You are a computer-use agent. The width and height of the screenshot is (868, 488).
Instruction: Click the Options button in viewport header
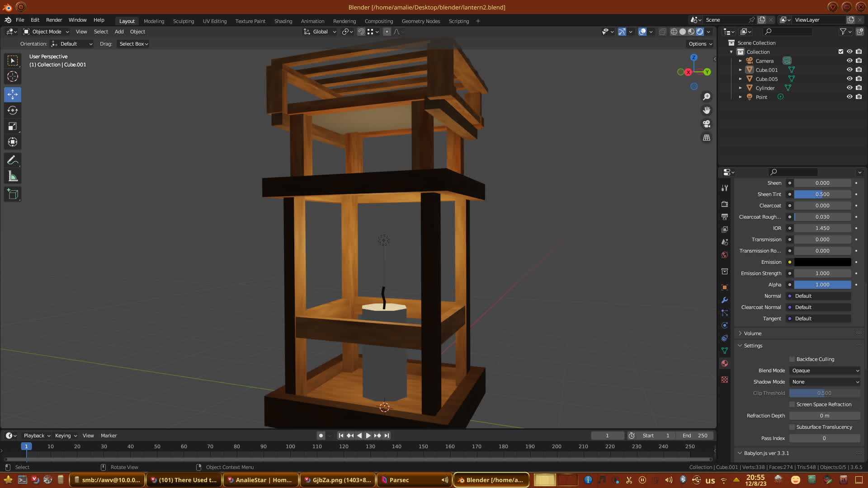point(700,44)
